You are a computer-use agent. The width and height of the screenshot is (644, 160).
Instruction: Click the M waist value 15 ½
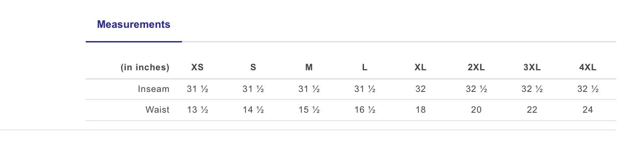309,110
